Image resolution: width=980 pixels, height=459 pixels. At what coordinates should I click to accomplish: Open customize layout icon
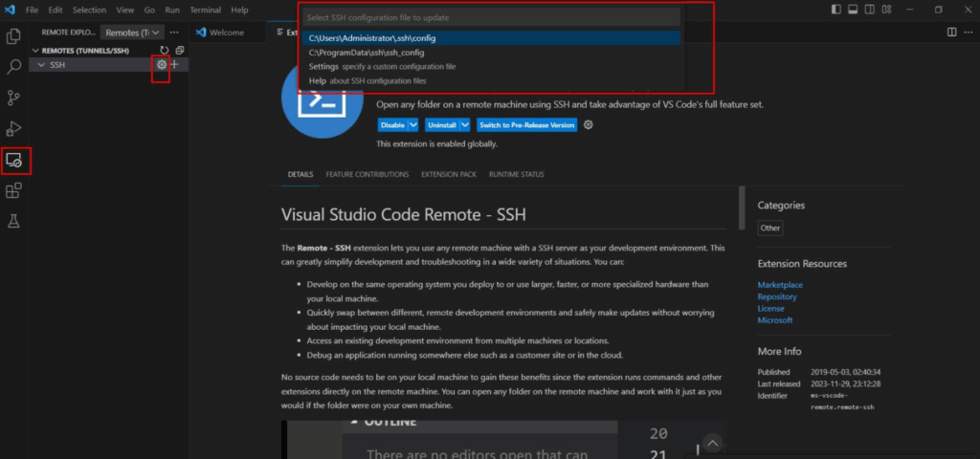click(887, 10)
